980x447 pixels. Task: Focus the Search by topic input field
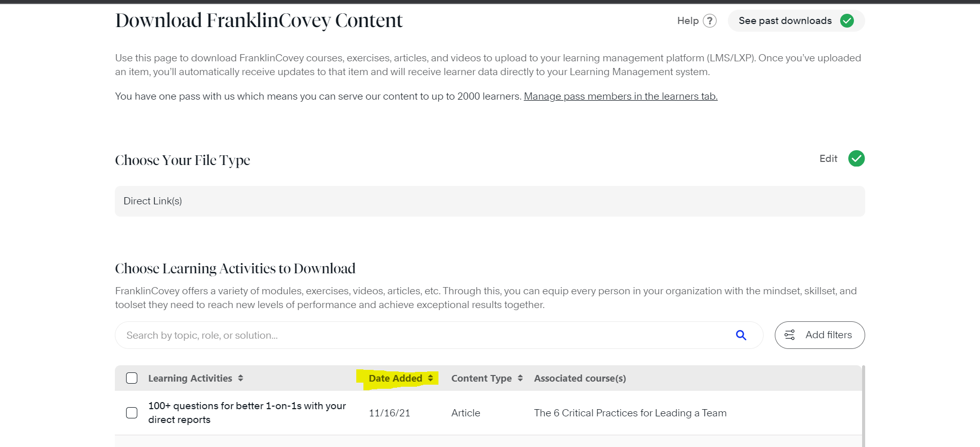(424, 335)
